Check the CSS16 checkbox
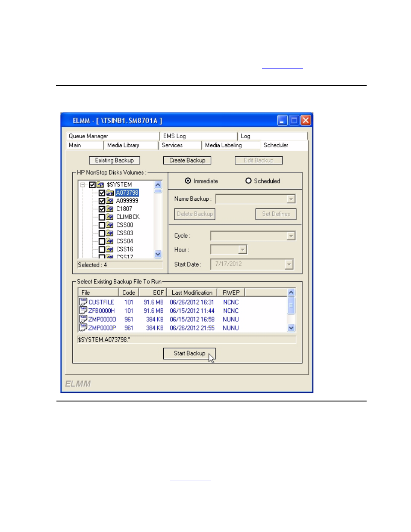Image resolution: width=411 pixels, height=532 pixels. pyautogui.click(x=102, y=249)
